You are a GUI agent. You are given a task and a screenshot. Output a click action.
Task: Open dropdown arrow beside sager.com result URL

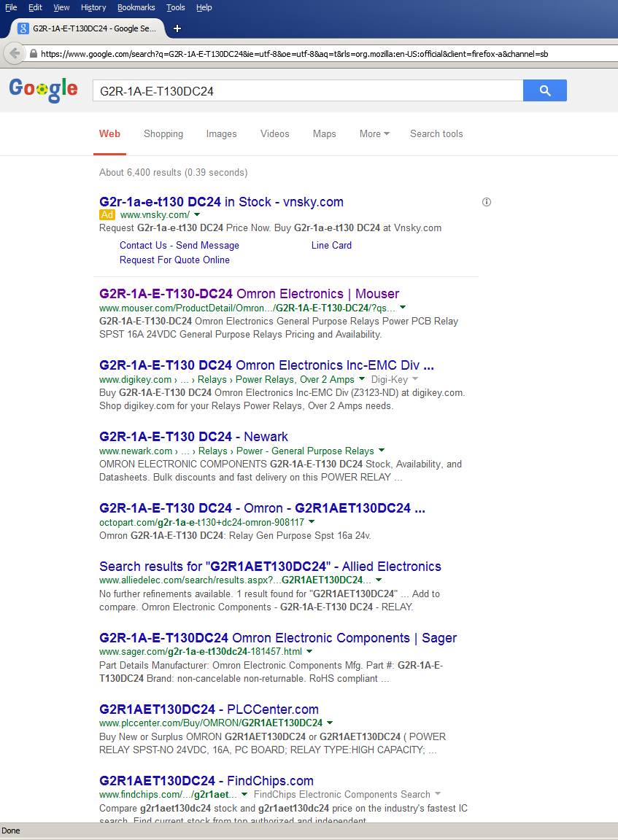[x=310, y=651]
